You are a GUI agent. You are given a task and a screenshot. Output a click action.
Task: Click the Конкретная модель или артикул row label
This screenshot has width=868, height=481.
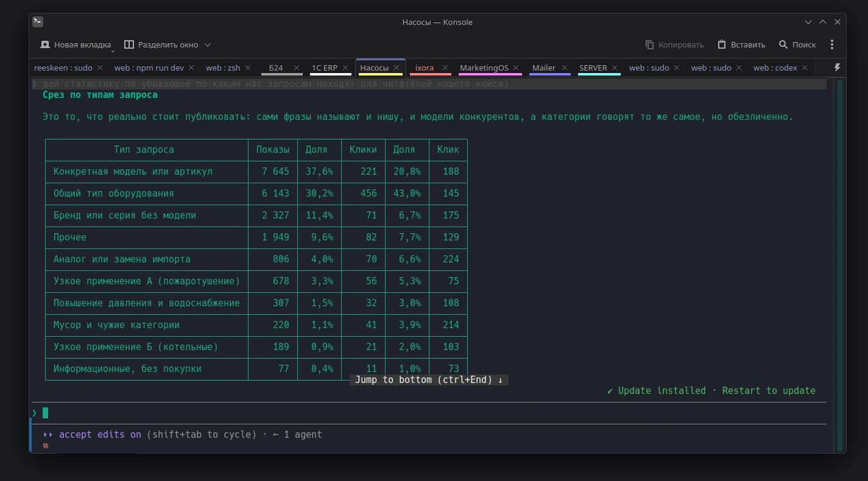pos(133,172)
